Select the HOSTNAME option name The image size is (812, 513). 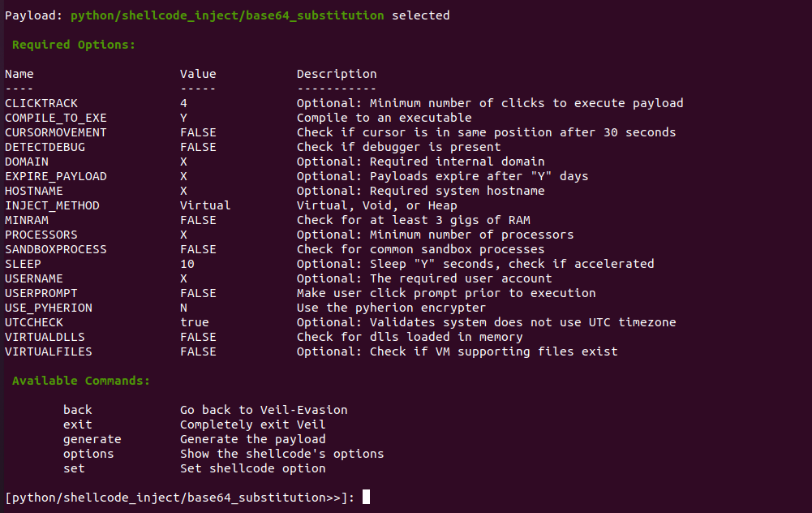[34, 191]
